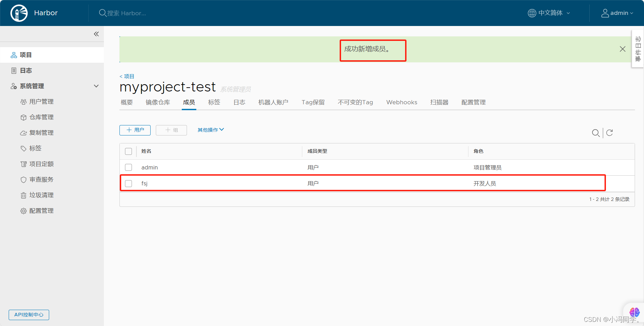The image size is (644, 326).
Task: Click the 项目定额 quota icon
Action: (x=24, y=164)
